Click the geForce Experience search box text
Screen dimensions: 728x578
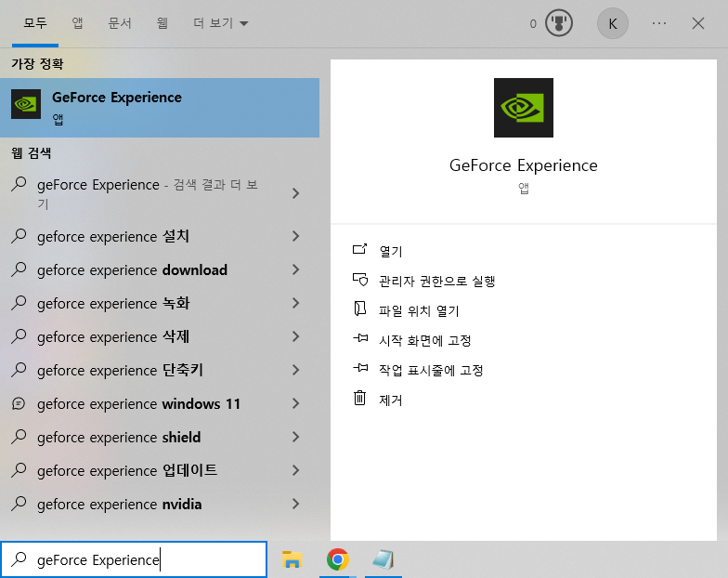click(98, 559)
